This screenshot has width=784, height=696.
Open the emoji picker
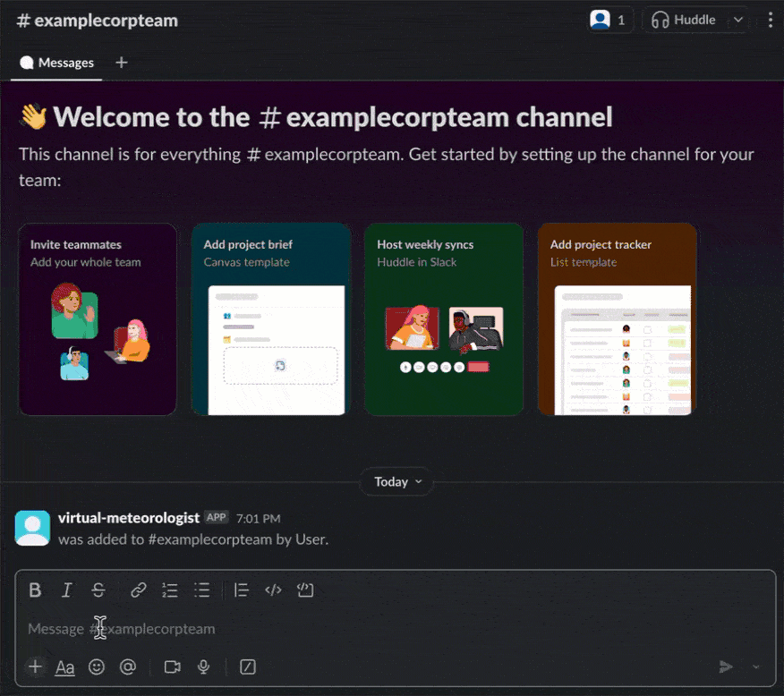pos(96,666)
